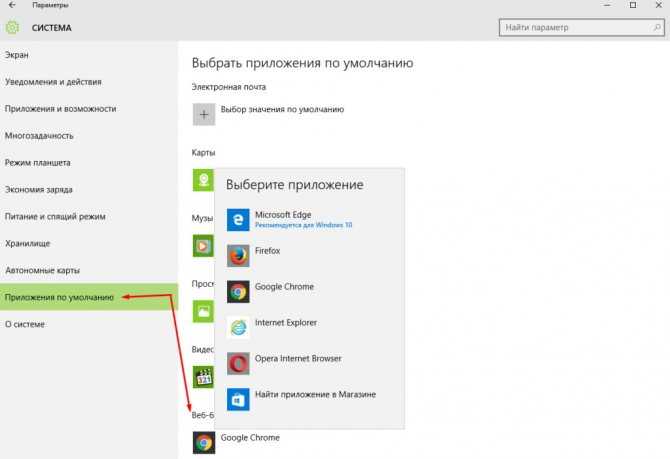Click the Chrome icon under web browser
670x459 pixels.
[x=204, y=443]
